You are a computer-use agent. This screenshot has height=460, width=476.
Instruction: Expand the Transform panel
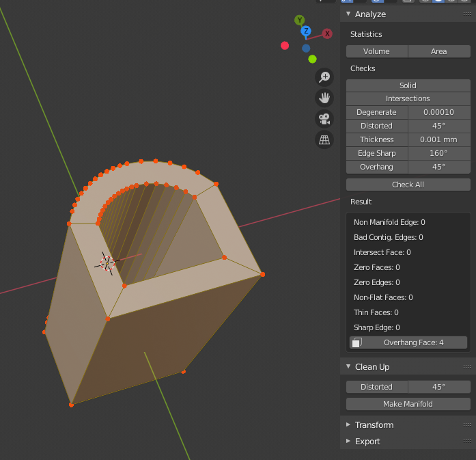coord(348,424)
